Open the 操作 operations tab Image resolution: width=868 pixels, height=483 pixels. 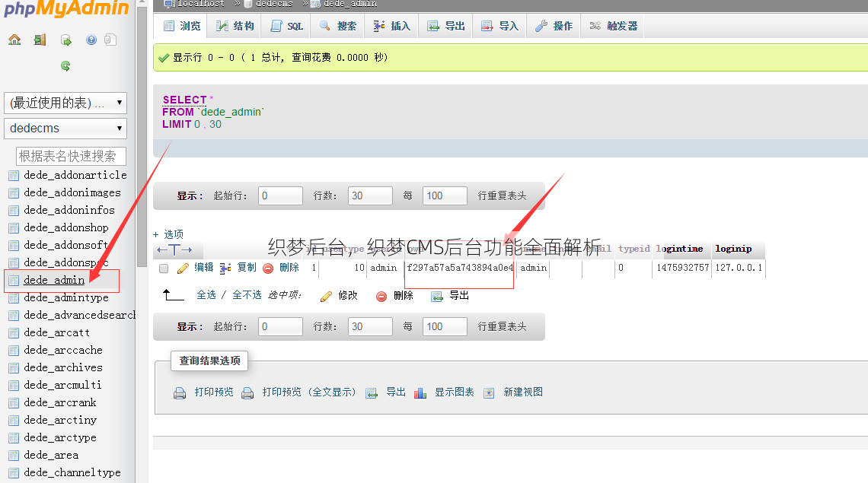[x=554, y=26]
